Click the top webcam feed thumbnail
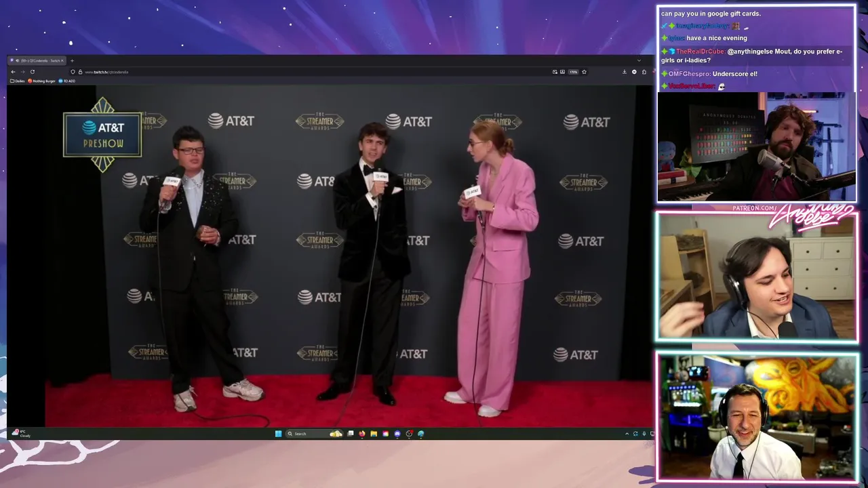The width and height of the screenshot is (868, 488). [756, 147]
